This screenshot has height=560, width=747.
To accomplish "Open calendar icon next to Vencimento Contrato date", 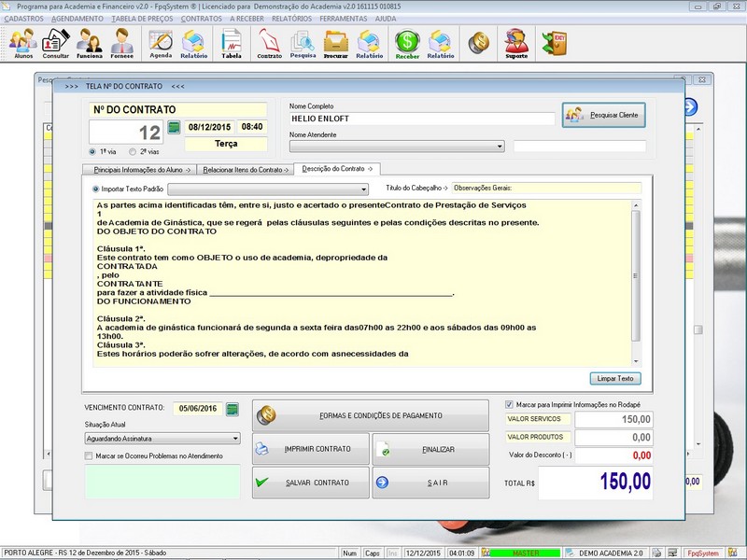I will pos(233,409).
